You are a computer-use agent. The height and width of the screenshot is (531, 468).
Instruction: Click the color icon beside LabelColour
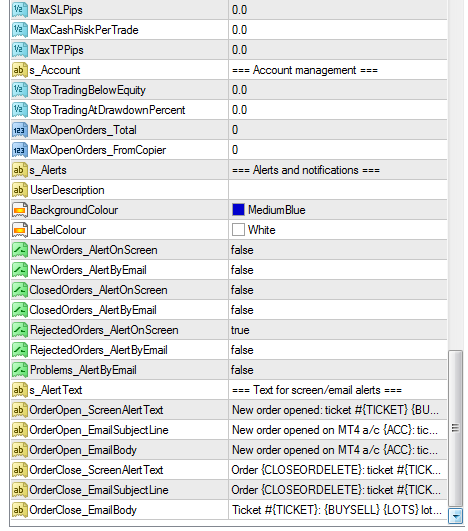coord(19,230)
